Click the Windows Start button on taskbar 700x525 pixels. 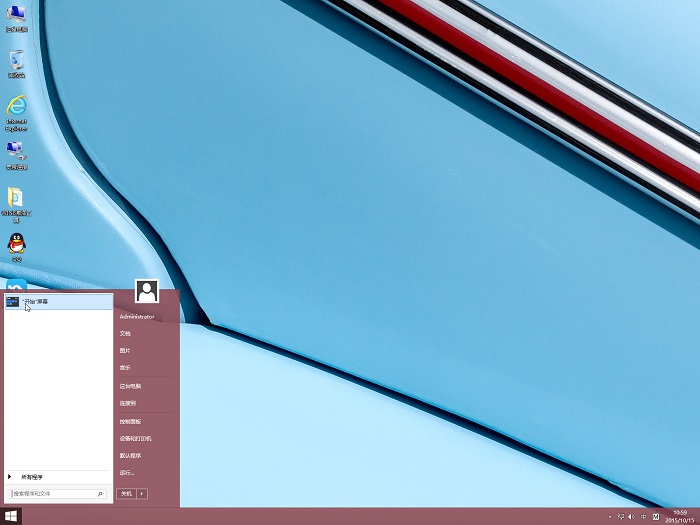pyautogui.click(x=11, y=516)
